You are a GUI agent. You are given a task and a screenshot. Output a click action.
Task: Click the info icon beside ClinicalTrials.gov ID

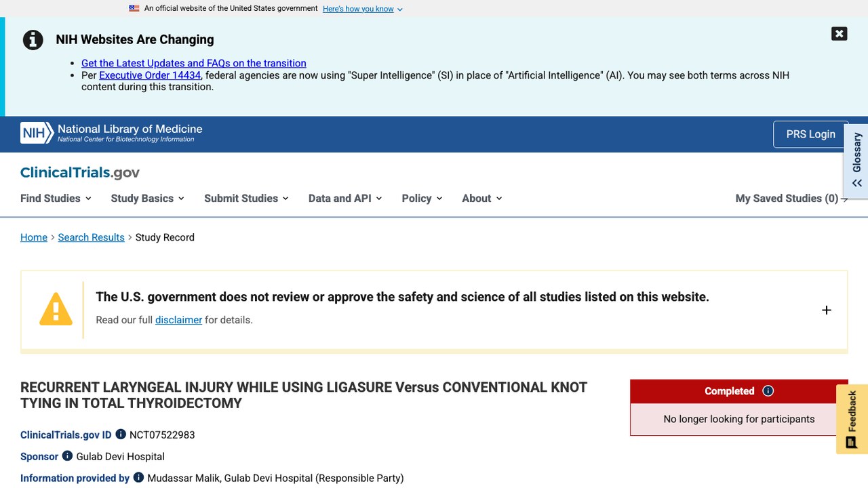point(121,434)
